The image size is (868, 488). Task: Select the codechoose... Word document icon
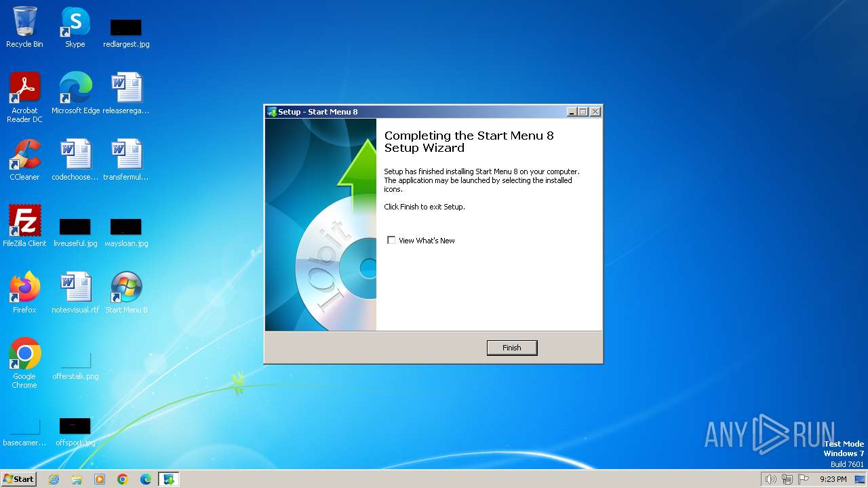coord(75,160)
